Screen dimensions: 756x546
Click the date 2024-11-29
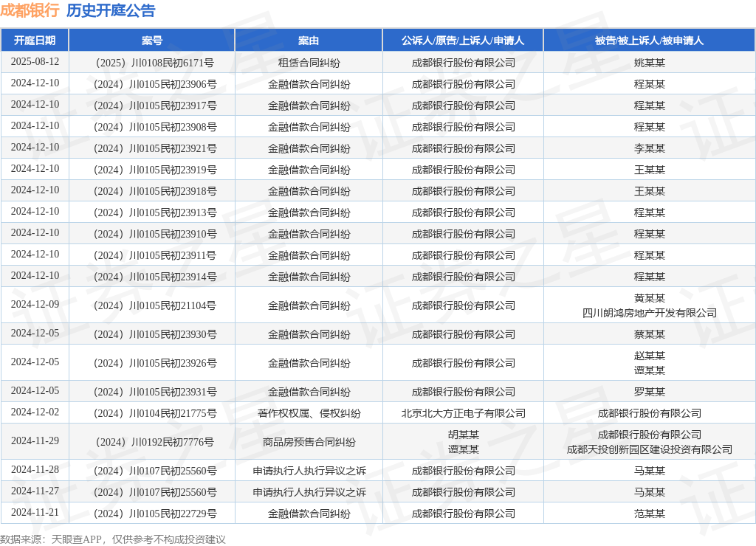(x=35, y=441)
